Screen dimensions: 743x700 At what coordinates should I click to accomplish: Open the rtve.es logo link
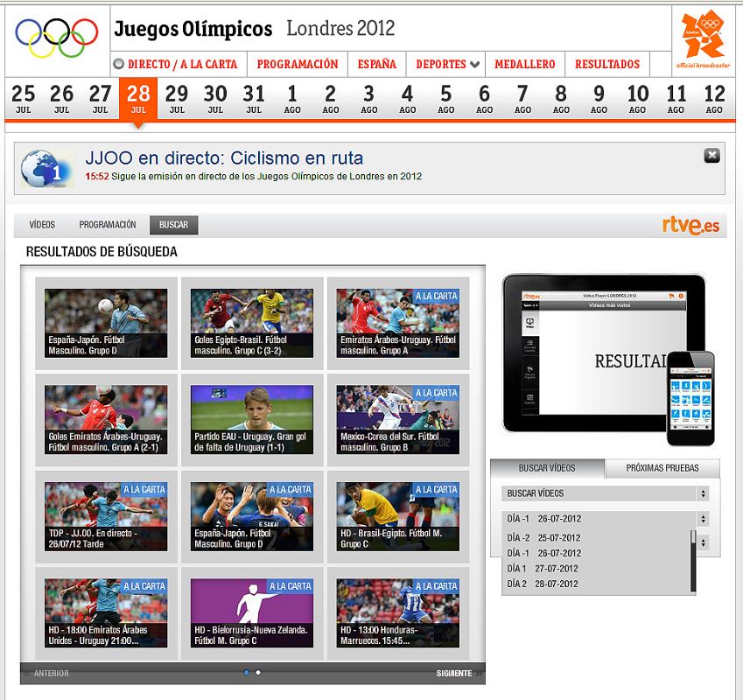tap(690, 226)
